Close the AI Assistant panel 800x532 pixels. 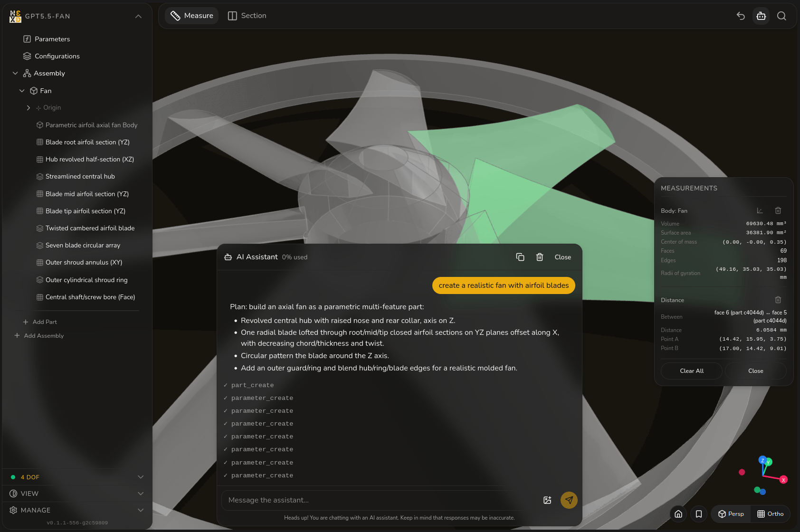click(x=563, y=257)
